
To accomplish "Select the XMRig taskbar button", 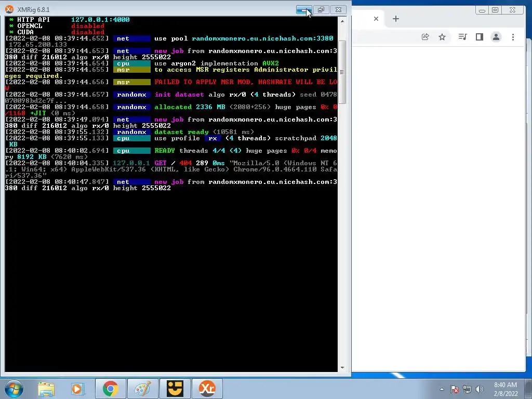I will (207, 389).
